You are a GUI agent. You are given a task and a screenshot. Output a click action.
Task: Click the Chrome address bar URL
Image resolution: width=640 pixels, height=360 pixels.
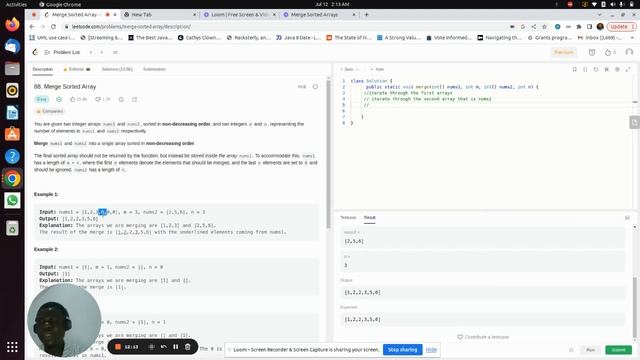(x=131, y=27)
